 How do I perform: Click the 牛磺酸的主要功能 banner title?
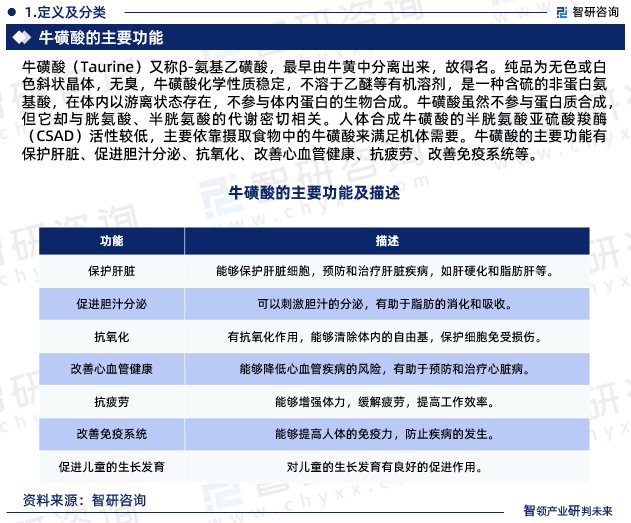click(101, 38)
